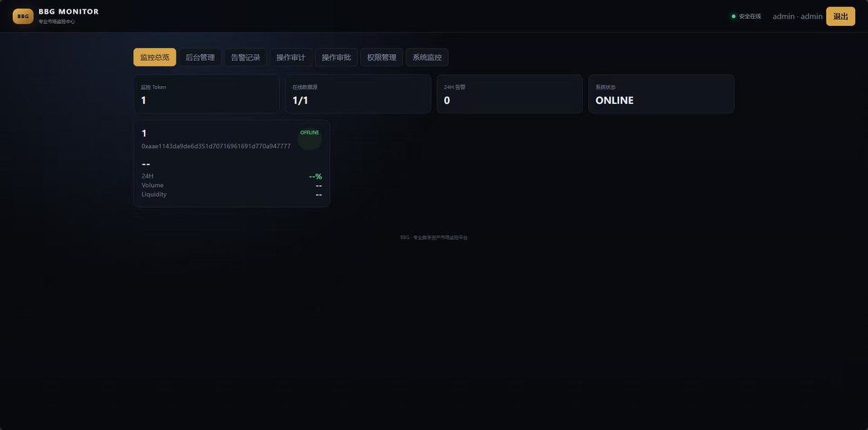This screenshot has height=430, width=868.
Task: Click the BBG MONITOR title
Action: 69,12
